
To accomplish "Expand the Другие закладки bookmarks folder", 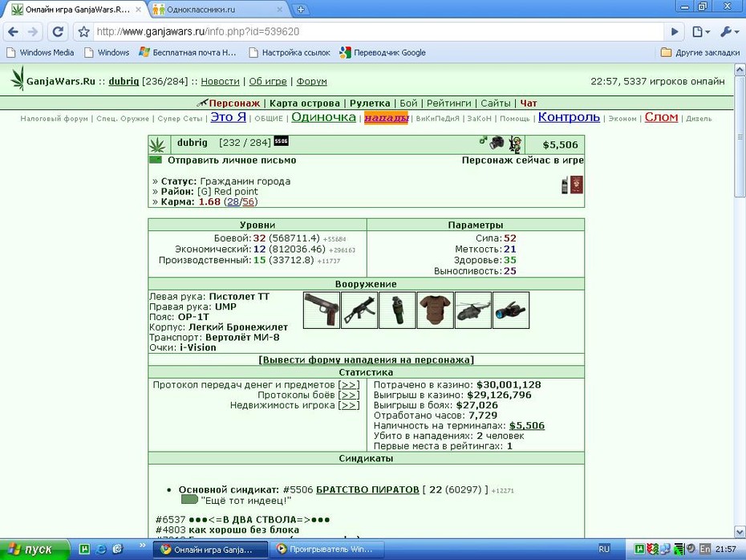I will click(x=700, y=52).
